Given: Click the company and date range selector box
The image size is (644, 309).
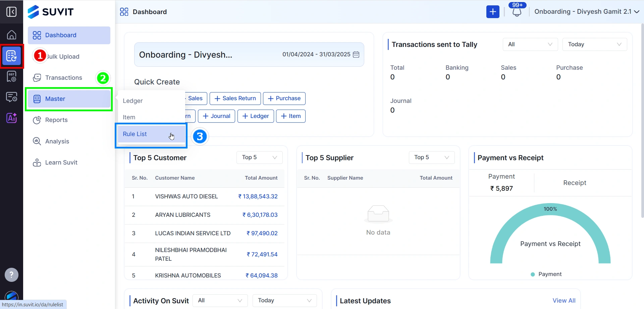Looking at the screenshot, I should (x=249, y=54).
